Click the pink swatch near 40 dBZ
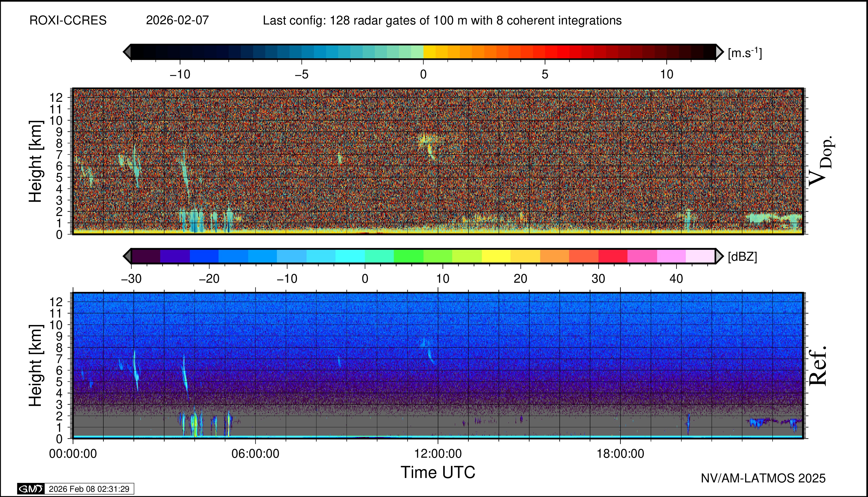The width and height of the screenshot is (868, 497). click(671, 256)
